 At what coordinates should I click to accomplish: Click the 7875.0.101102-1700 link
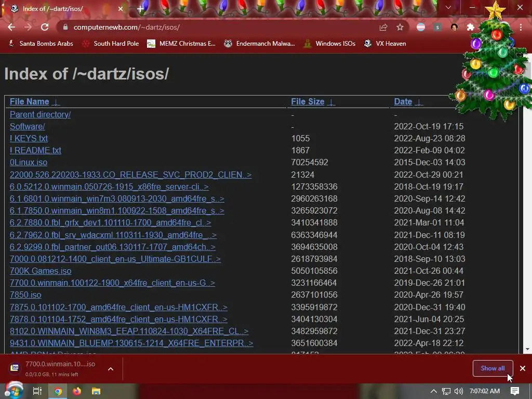(118, 307)
